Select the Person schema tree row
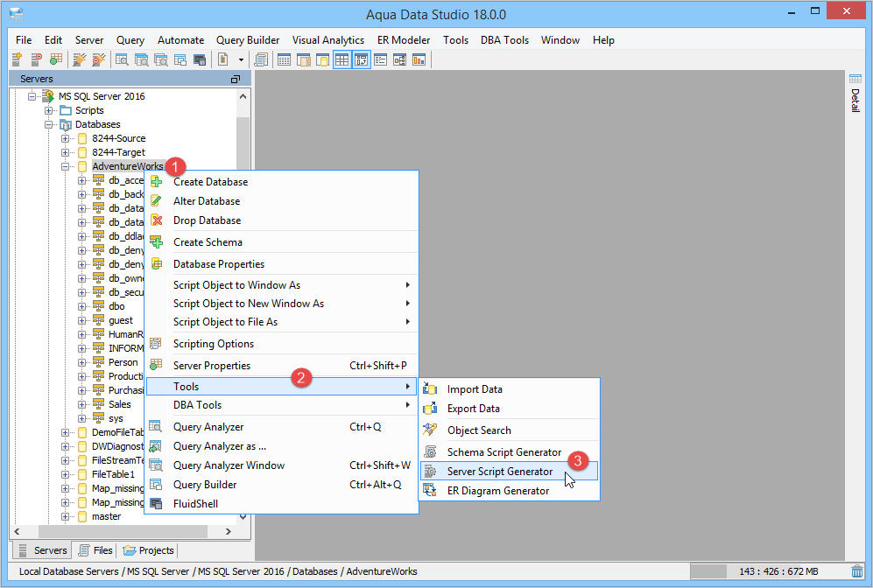 123,362
